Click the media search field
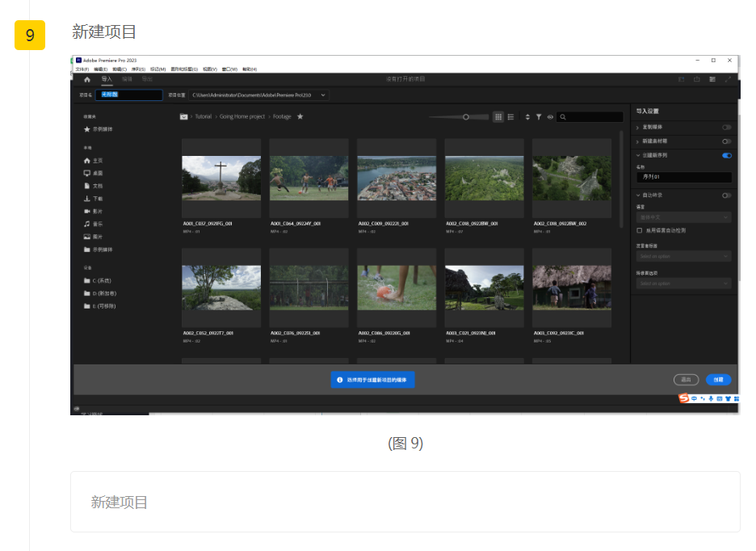This screenshot has height=551, width=756. click(x=590, y=117)
